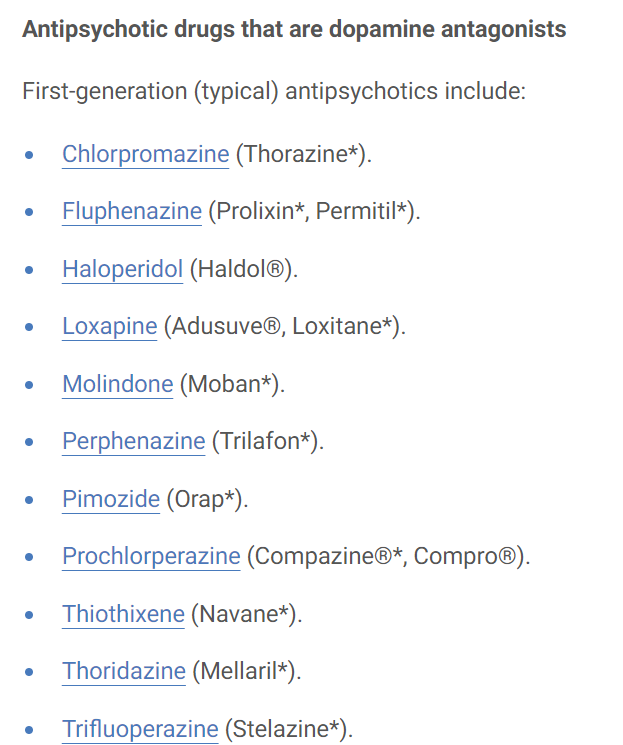Screen dimensions: 623x745
Task: Go to the Perphenazine page link
Action: coord(133,441)
